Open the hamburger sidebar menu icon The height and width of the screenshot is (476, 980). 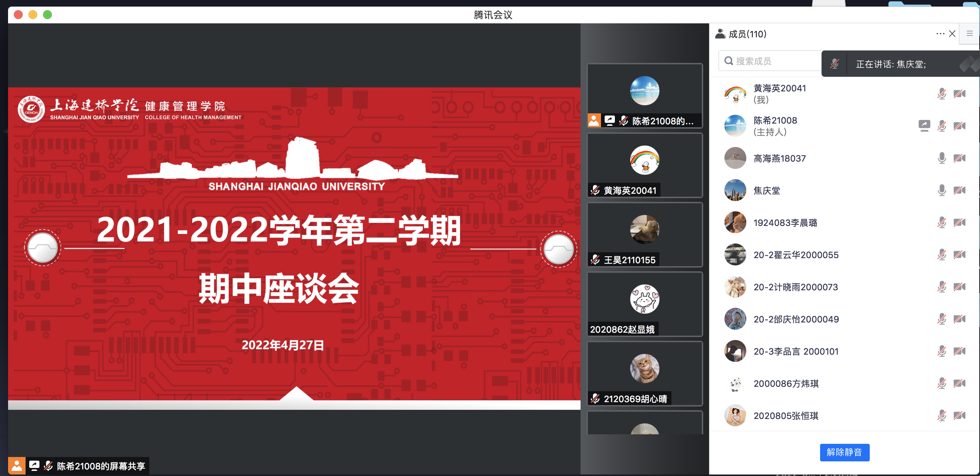click(969, 34)
